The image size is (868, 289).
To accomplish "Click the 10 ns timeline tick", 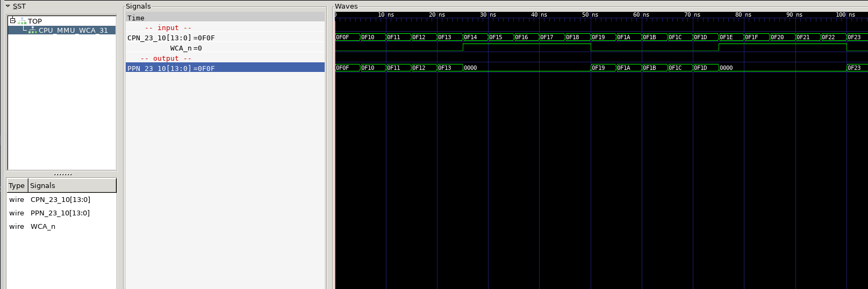I will point(386,15).
